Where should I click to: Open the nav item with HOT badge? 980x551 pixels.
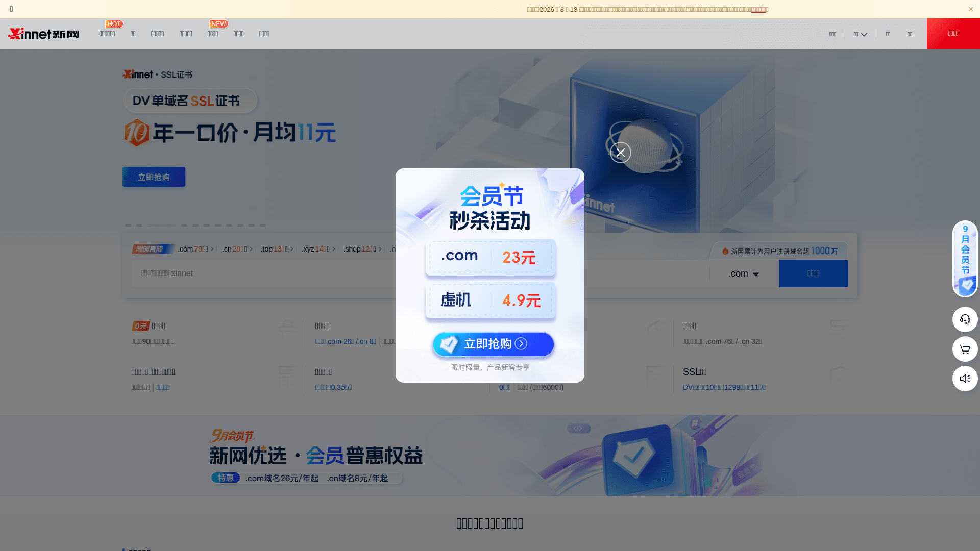coord(107,34)
